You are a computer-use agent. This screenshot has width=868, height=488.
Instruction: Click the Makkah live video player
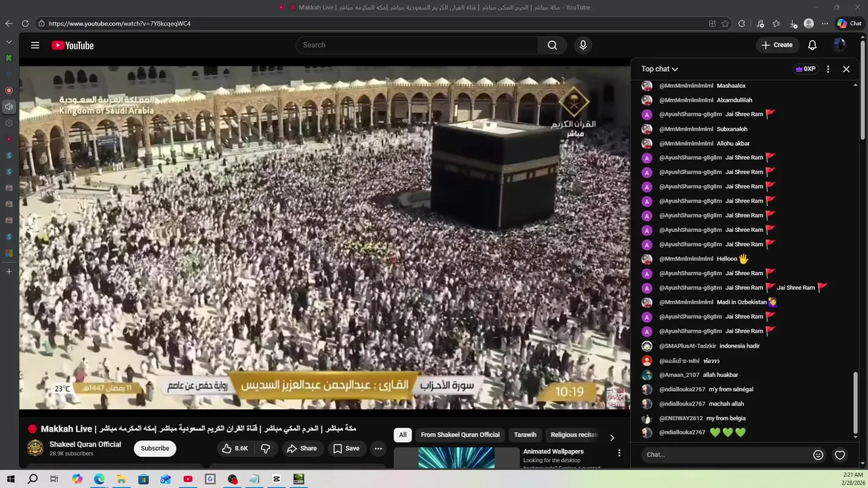[324, 237]
